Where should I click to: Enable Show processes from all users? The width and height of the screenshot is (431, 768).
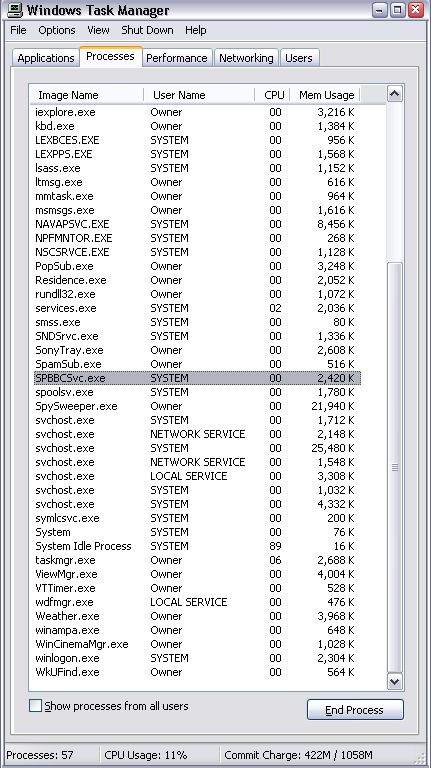[35, 706]
